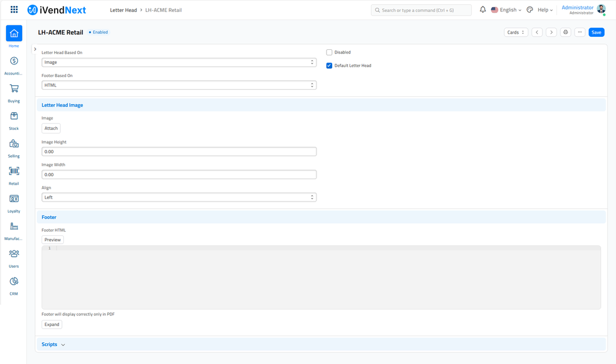616x364 pixels.
Task: Open the Letter Head Based On dropdown
Action: [x=179, y=63]
